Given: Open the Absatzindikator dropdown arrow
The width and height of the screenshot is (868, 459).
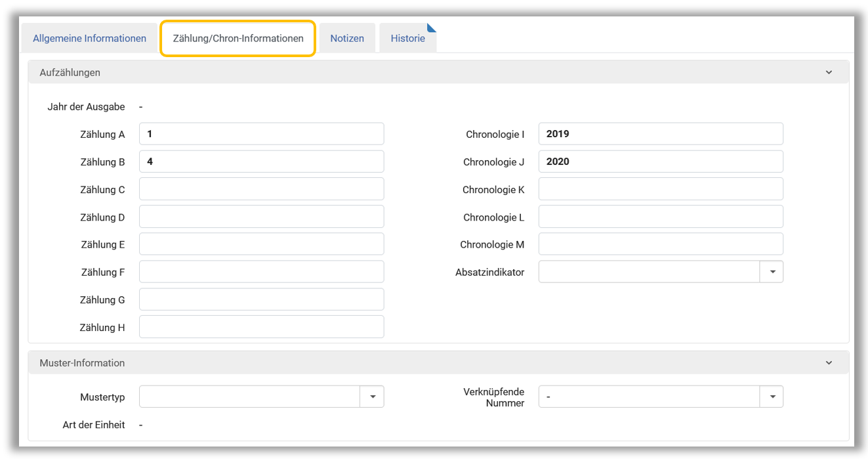Looking at the screenshot, I should (x=772, y=272).
